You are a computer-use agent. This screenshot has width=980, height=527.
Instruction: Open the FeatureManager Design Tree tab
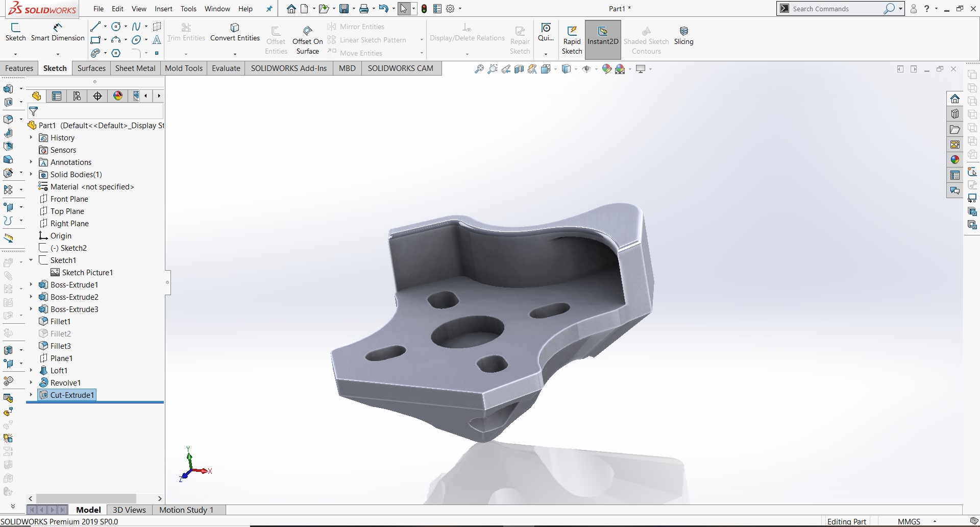(x=36, y=96)
